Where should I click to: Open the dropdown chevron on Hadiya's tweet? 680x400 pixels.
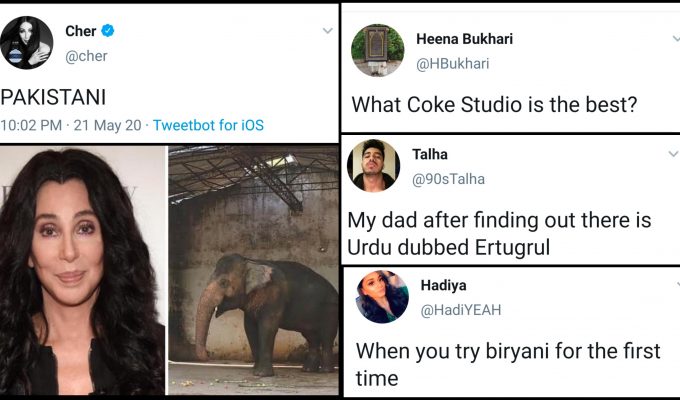pyautogui.click(x=673, y=284)
